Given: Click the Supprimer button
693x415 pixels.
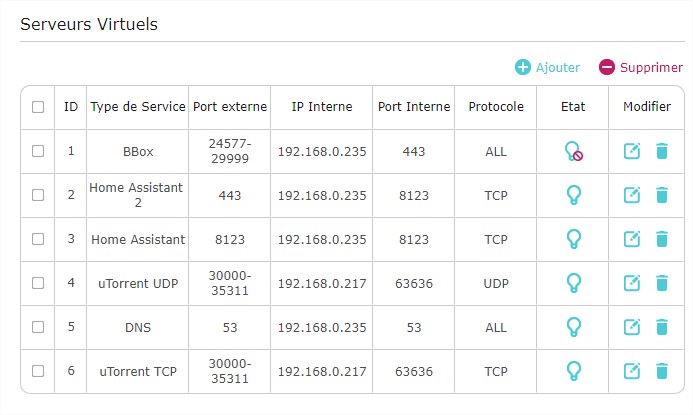Looking at the screenshot, I should click(640, 67).
